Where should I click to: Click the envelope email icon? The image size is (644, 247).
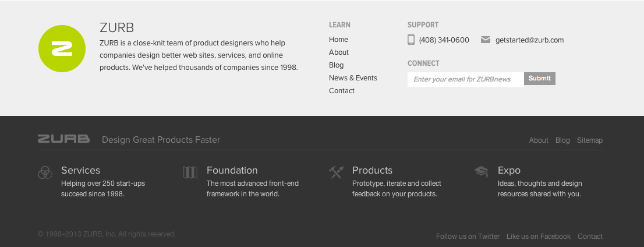coord(486,40)
